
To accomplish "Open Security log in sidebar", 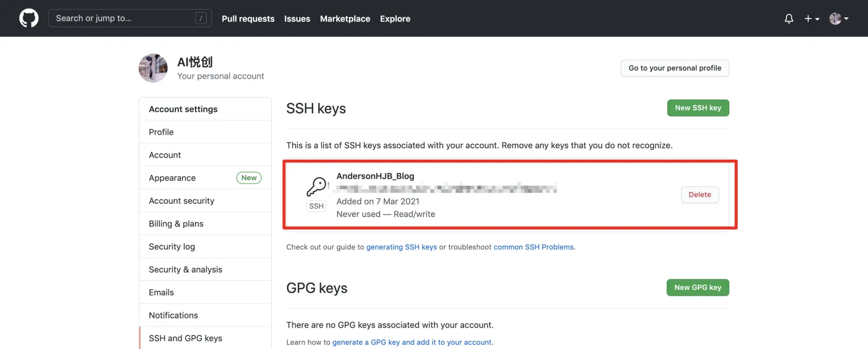I will 205,247.
